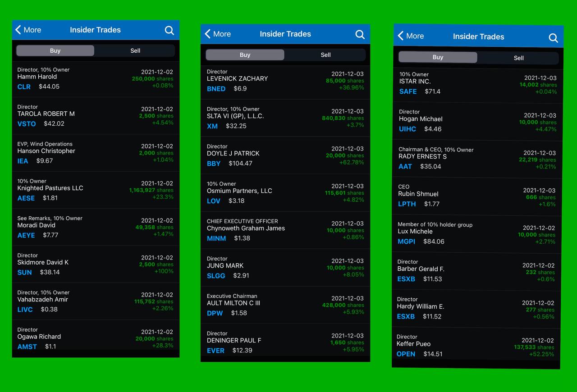Click the +62.78% change value

point(352,162)
